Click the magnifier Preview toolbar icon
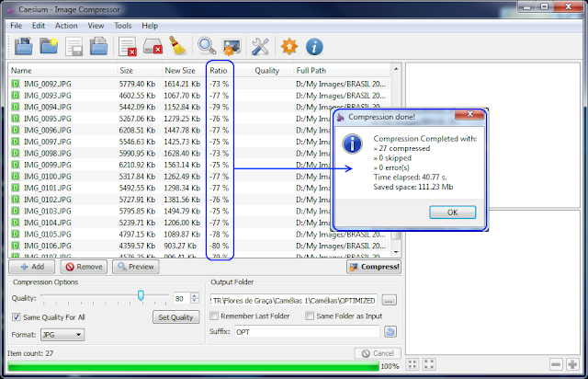 207,47
